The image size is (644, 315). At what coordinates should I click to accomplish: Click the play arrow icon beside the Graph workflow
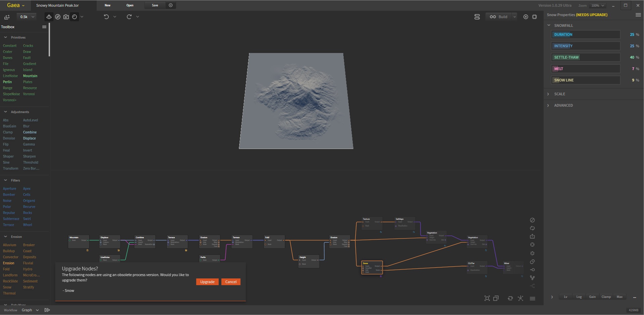[47, 310]
